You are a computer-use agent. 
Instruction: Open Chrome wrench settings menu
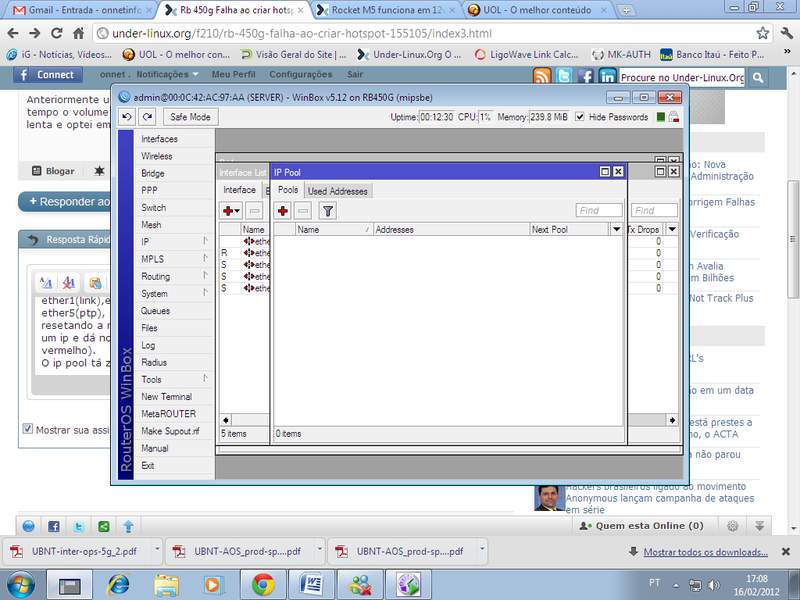tap(786, 33)
